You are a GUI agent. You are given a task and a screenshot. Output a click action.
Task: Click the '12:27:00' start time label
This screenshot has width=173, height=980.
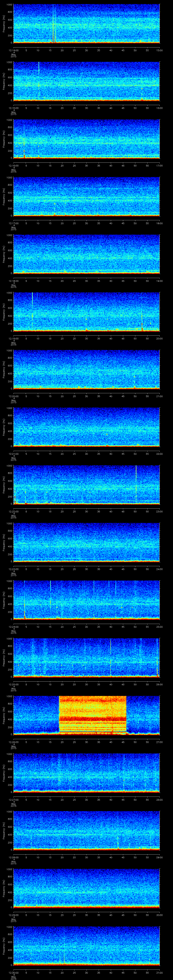click(x=13, y=799)
